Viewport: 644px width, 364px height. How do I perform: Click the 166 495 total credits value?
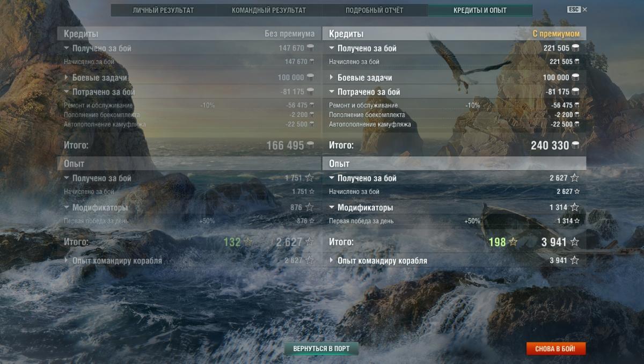point(285,145)
